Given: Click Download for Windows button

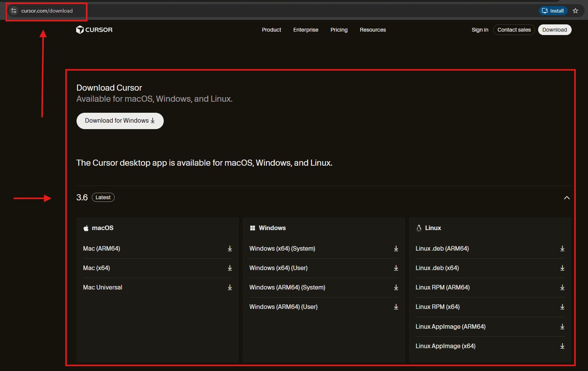Looking at the screenshot, I should coord(120,121).
